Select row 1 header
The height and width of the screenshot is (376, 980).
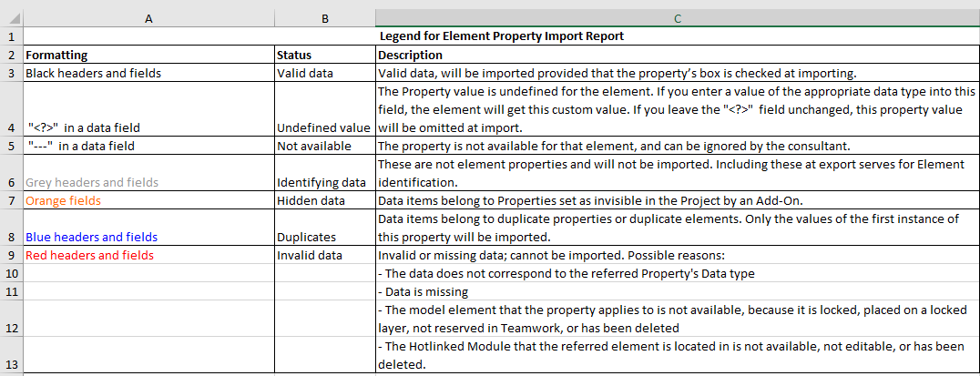(x=11, y=37)
